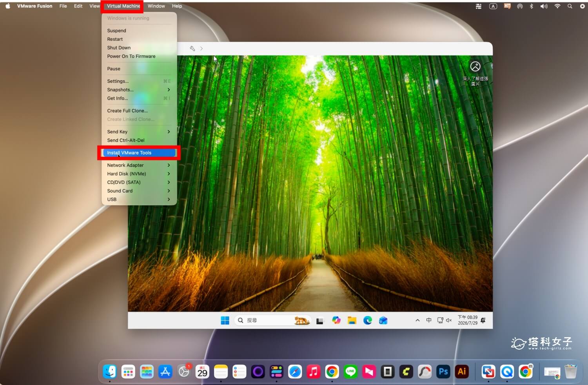588x385 pixels.
Task: Open Safari from the Dock
Action: tap(295, 371)
